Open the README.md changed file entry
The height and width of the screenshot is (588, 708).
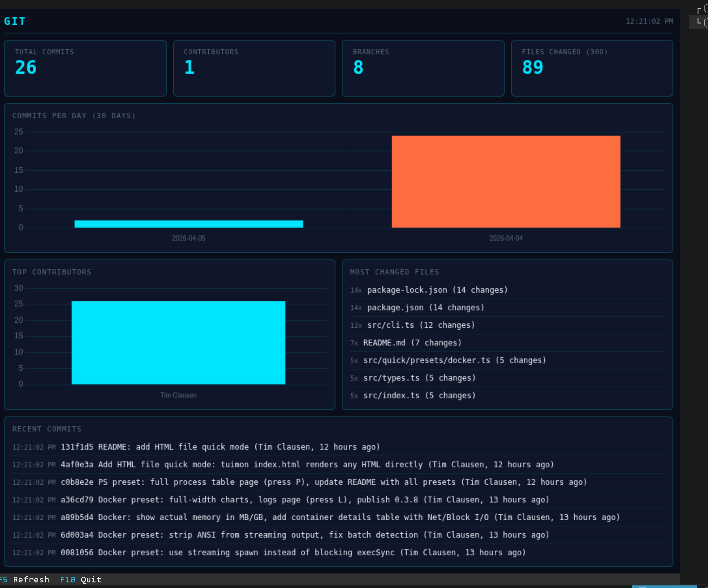click(412, 343)
